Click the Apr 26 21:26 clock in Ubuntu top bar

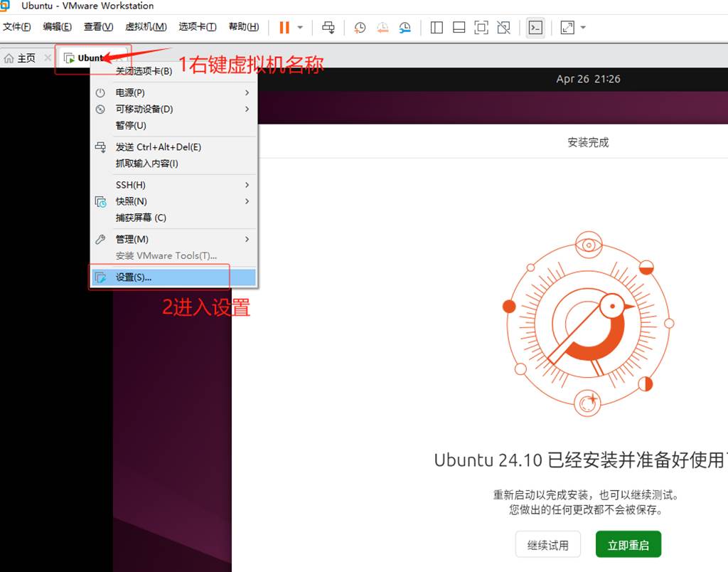pos(588,79)
